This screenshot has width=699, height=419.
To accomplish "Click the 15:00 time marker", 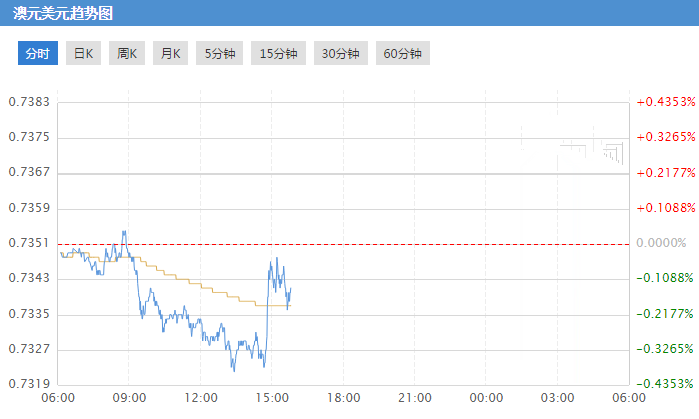I will pos(272,398).
